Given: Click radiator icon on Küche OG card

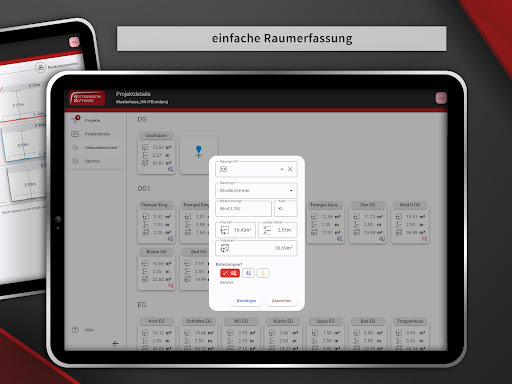Looking at the screenshot, I should click(171, 285).
